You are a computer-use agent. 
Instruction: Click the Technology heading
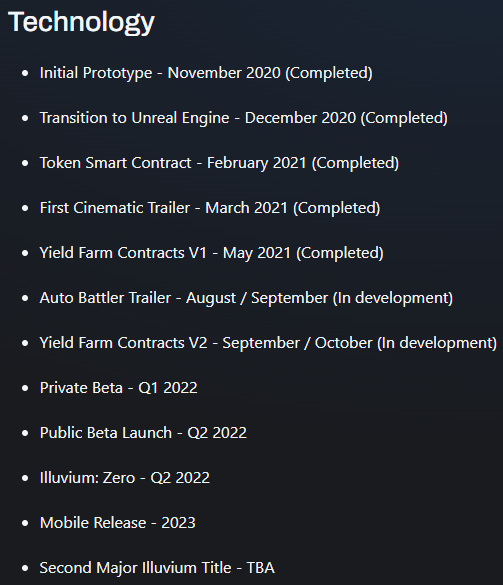(81, 22)
